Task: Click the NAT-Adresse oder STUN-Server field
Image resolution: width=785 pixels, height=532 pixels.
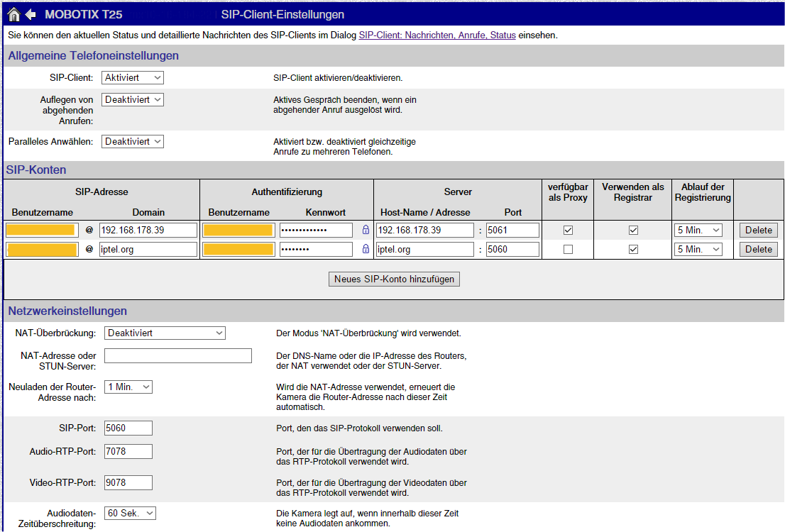Action: pos(177,356)
